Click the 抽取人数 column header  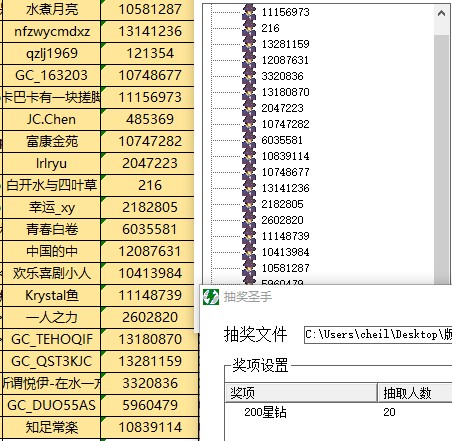pyautogui.click(x=415, y=393)
